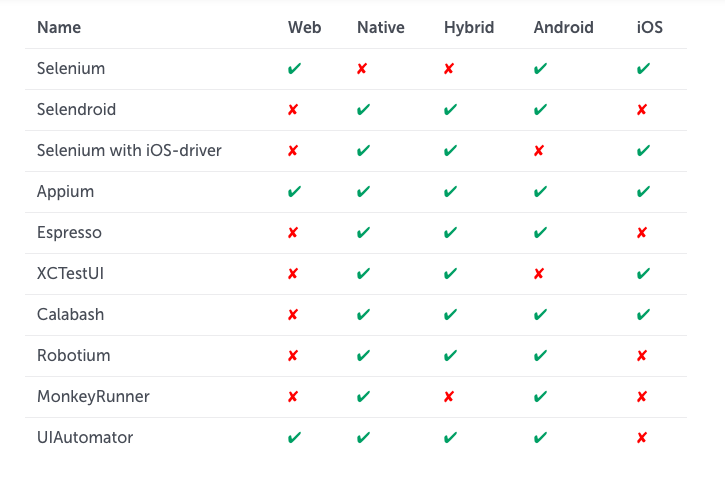Click the green check for Selenium Web
725x482 pixels.
click(294, 69)
